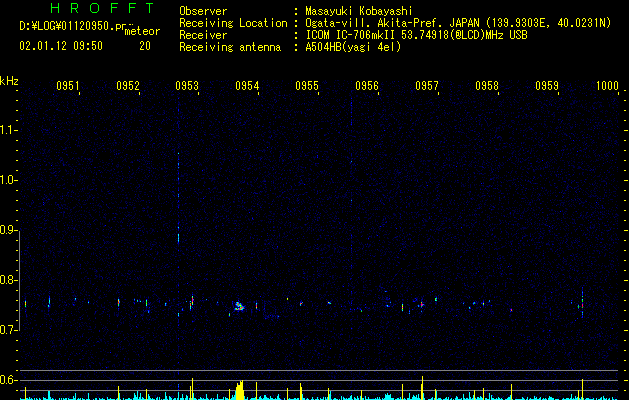629x400 pixels.
Task: Click the 0957 time marker
Action: click(x=427, y=85)
